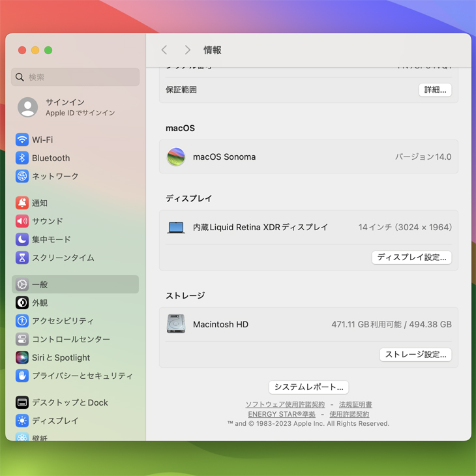Click the laptop display icon
Viewport: 476px width, 476px height.
176,228
